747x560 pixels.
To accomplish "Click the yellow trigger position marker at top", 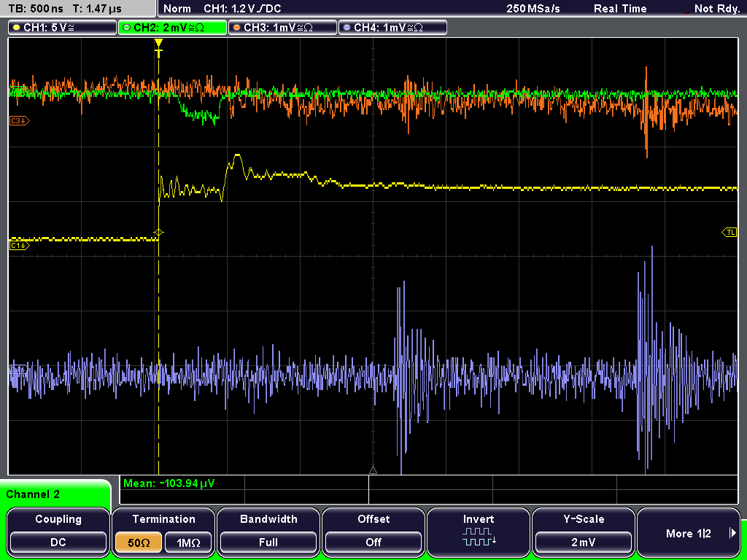I will pyautogui.click(x=158, y=47).
